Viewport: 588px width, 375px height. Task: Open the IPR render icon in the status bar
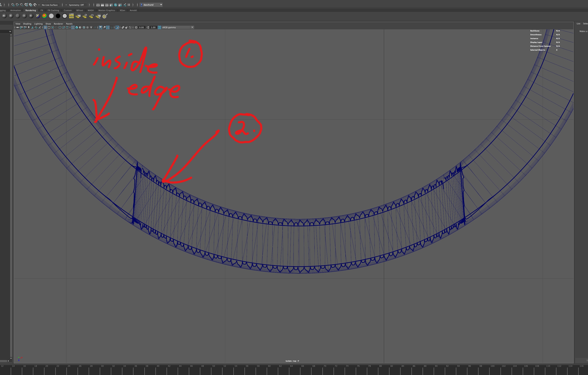(107, 5)
